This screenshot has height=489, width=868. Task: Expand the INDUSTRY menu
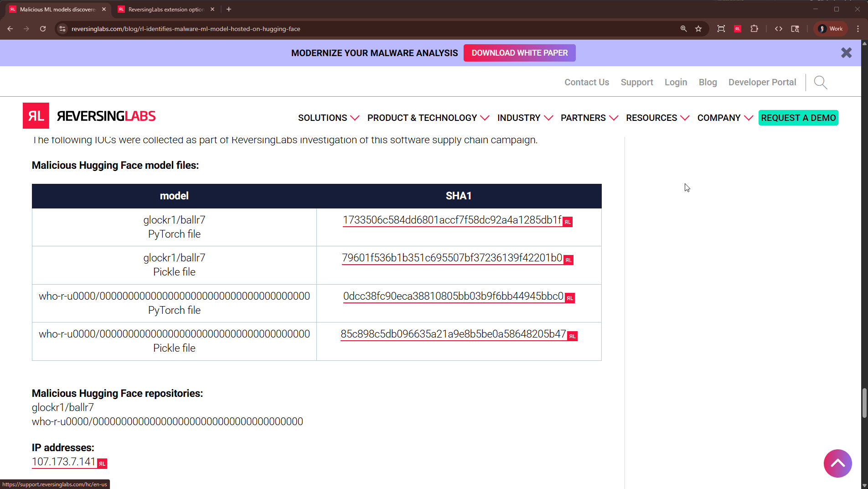(525, 118)
